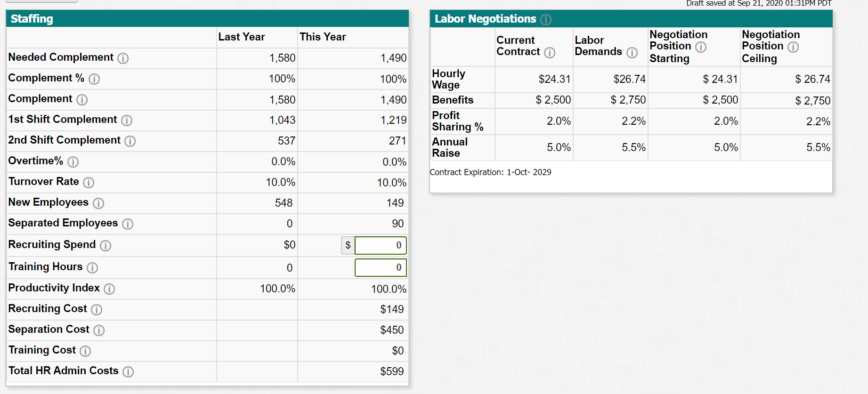Click the Overtime% info icon
This screenshot has height=394, width=868.
pyautogui.click(x=73, y=162)
